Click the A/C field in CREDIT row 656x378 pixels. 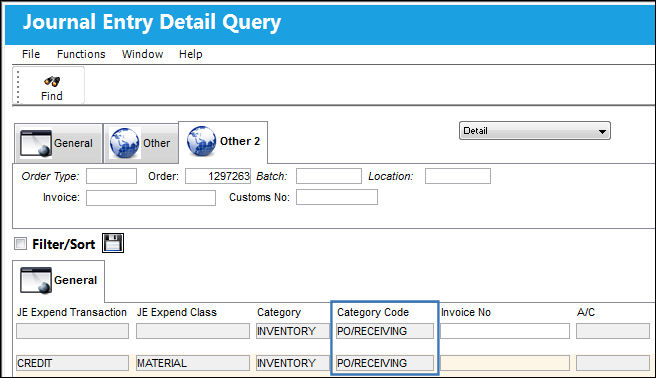point(613,363)
